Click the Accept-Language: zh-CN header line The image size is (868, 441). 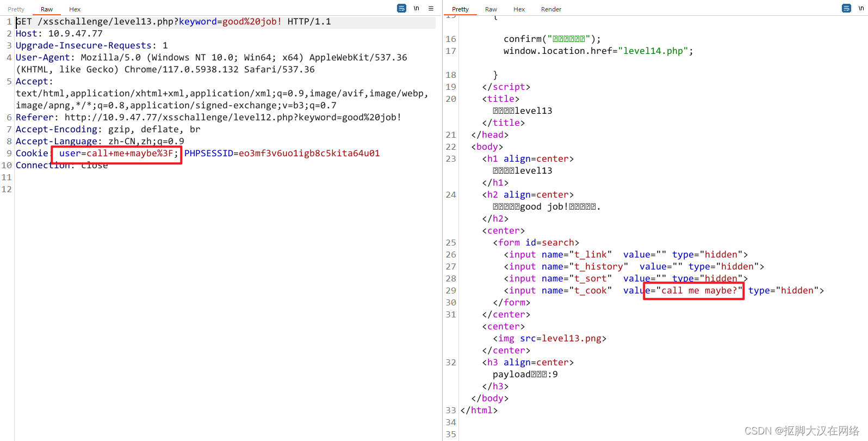[100, 142]
